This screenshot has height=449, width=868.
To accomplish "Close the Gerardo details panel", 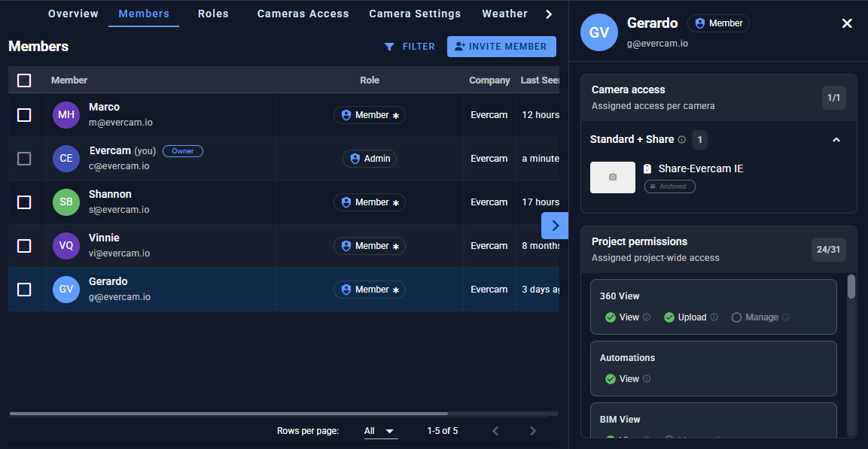I will pyautogui.click(x=847, y=23).
